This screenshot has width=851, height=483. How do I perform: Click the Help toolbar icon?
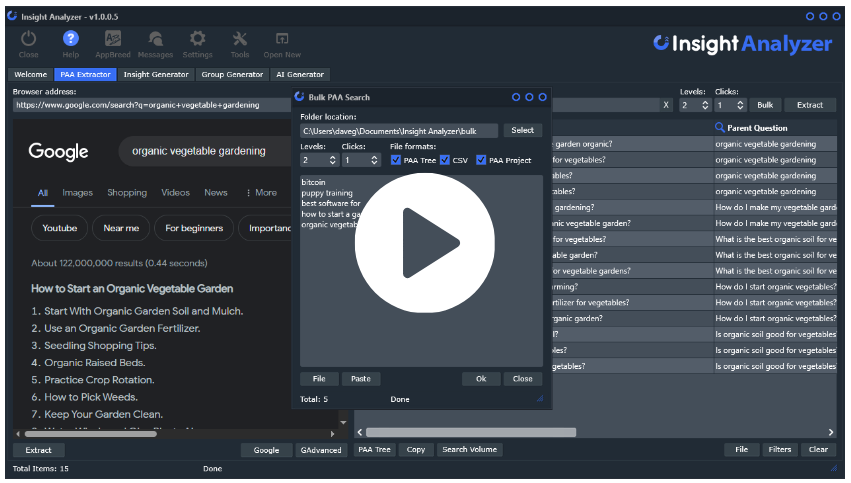(x=71, y=39)
